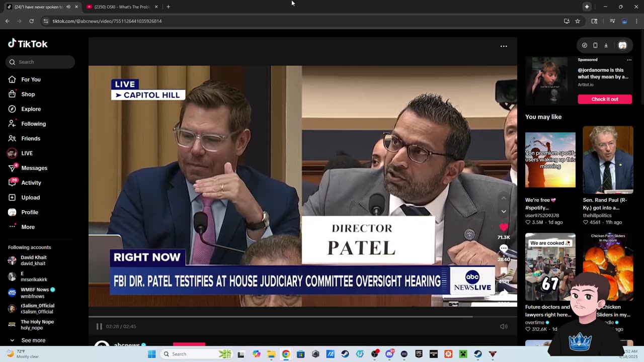Open Chrome three-dot menu
Viewport: 644px width, 362px height.
click(x=636, y=21)
